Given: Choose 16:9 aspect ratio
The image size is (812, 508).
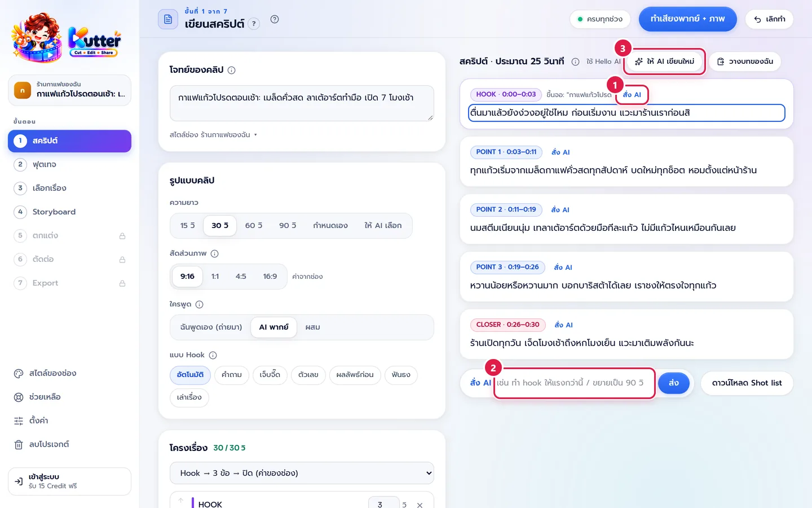Looking at the screenshot, I should pos(270,277).
